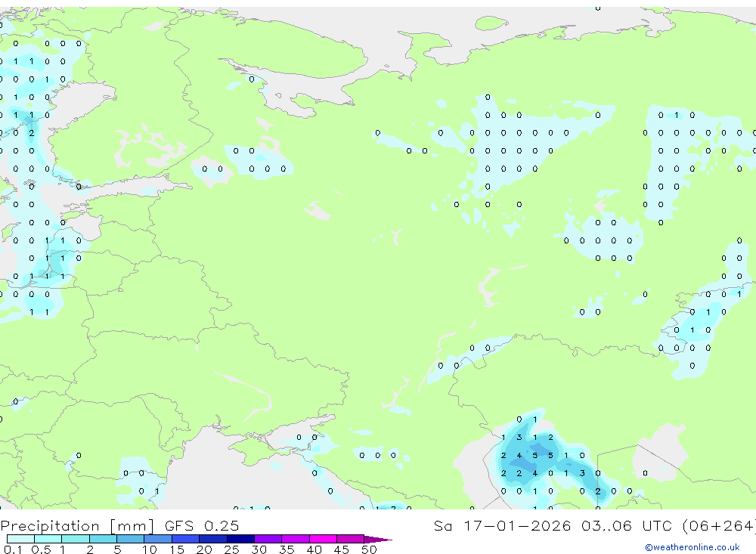Click the '35' legend scale label
Image resolution: width=756 pixels, height=554 pixels.
(x=287, y=549)
